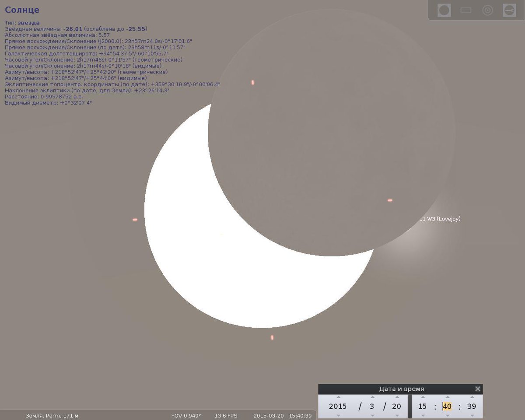The width and height of the screenshot is (525, 420).
Task: Click the seconds field showing 39
Action: coord(472,406)
